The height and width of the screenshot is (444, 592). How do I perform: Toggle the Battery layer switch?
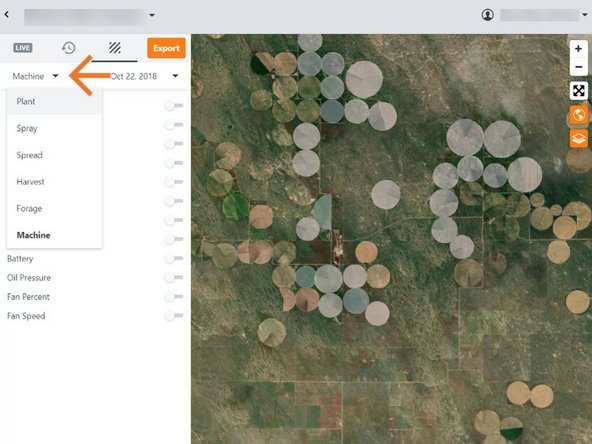174,258
